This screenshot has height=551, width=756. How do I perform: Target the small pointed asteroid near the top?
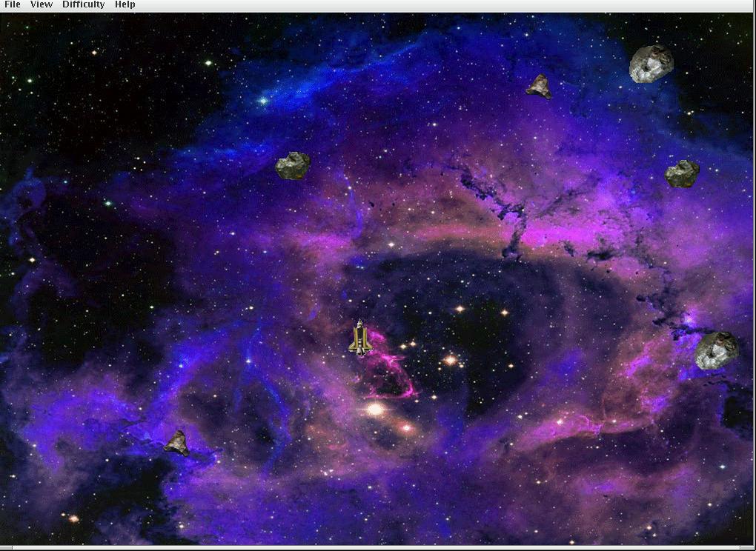(539, 87)
